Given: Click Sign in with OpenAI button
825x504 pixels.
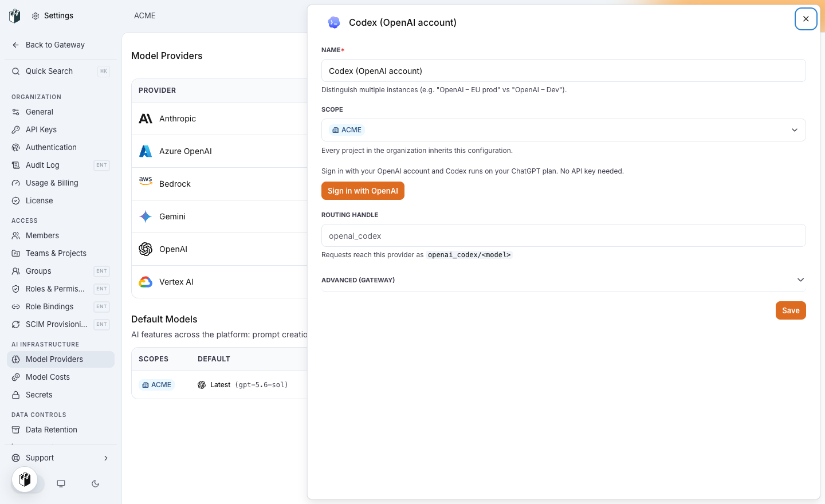Looking at the screenshot, I should pyautogui.click(x=363, y=191).
